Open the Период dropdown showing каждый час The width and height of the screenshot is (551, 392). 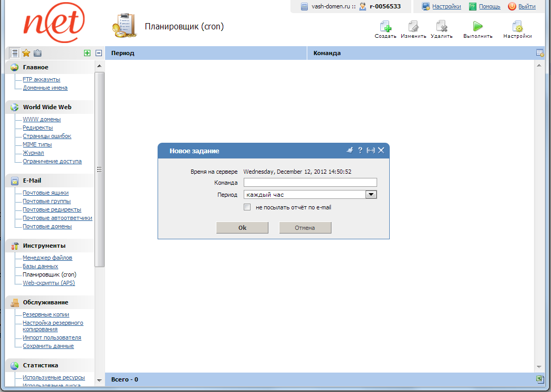coord(371,194)
